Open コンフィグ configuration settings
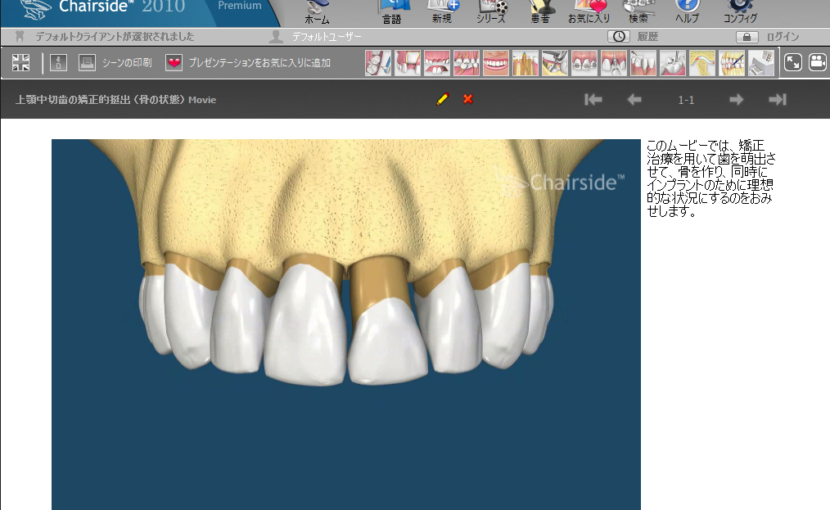 tap(740, 11)
